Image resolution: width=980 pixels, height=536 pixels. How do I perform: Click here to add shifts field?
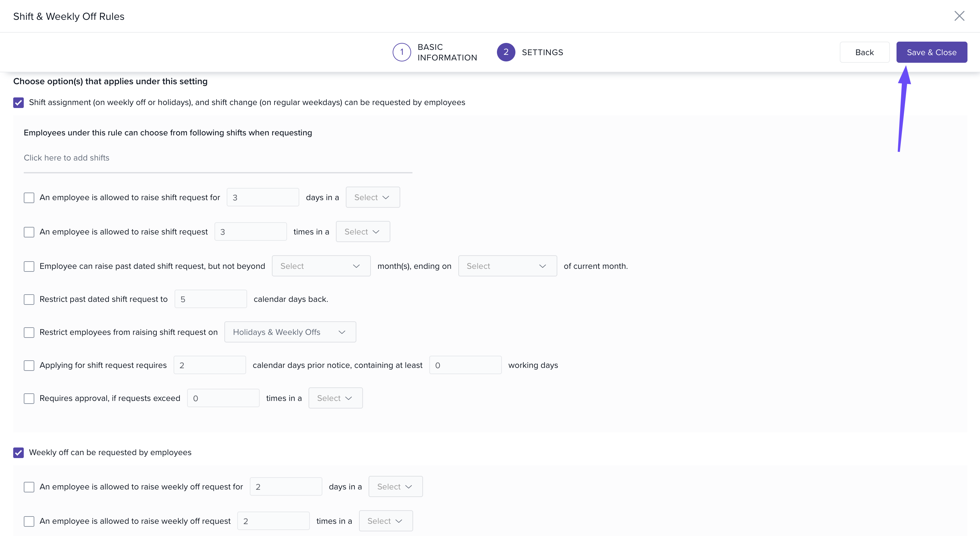217,158
